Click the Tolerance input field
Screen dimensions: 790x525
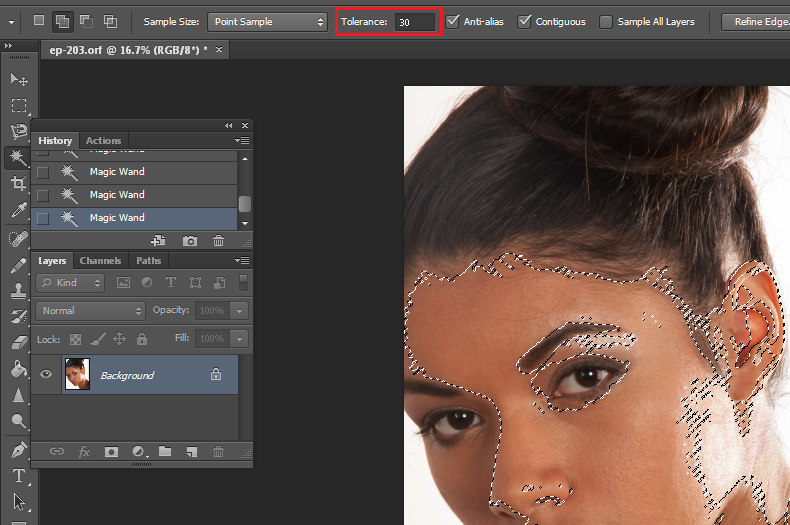pos(414,22)
